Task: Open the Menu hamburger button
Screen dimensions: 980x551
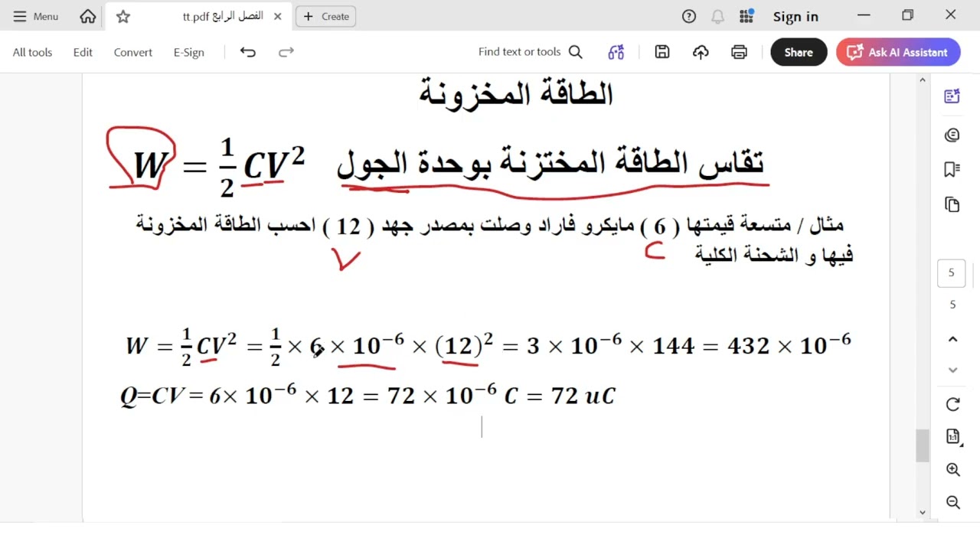Action: point(35,16)
